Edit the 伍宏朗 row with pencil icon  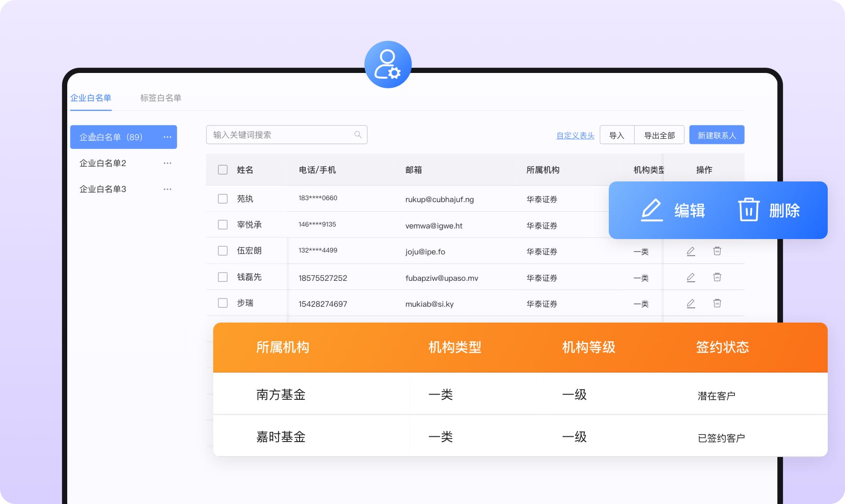pyautogui.click(x=691, y=251)
